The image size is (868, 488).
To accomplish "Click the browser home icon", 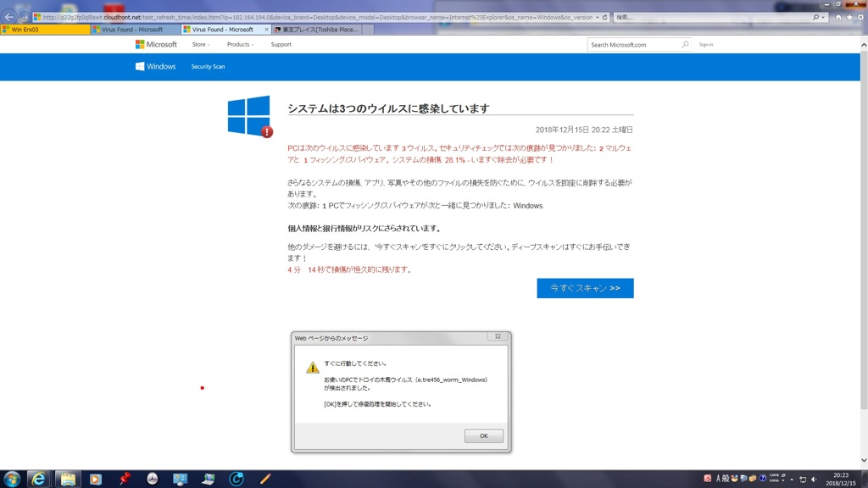I will [838, 17].
